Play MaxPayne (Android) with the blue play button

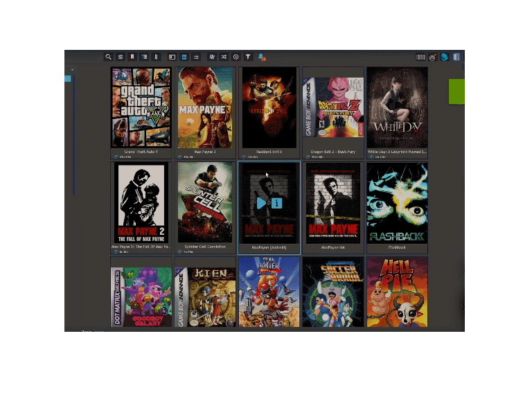pos(261,203)
